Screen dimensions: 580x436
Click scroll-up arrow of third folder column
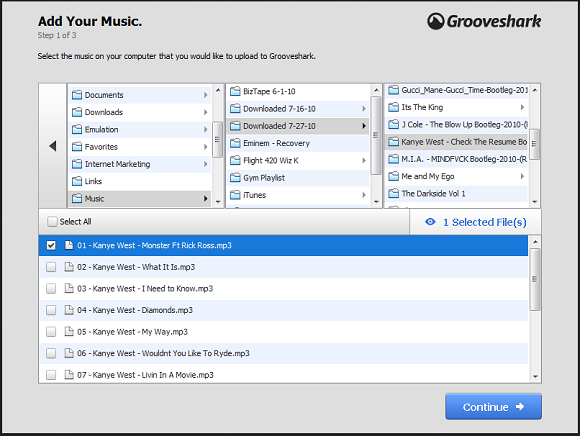(535, 90)
